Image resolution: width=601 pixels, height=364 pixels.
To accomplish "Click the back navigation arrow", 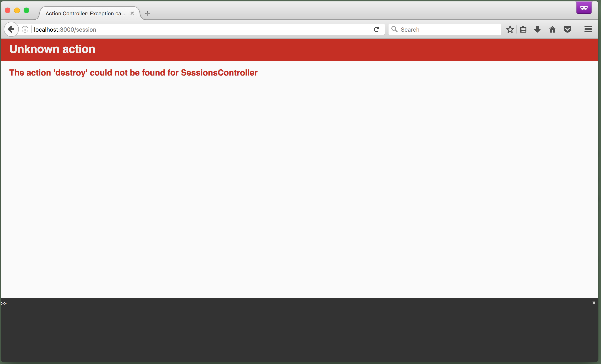I will 11,29.
